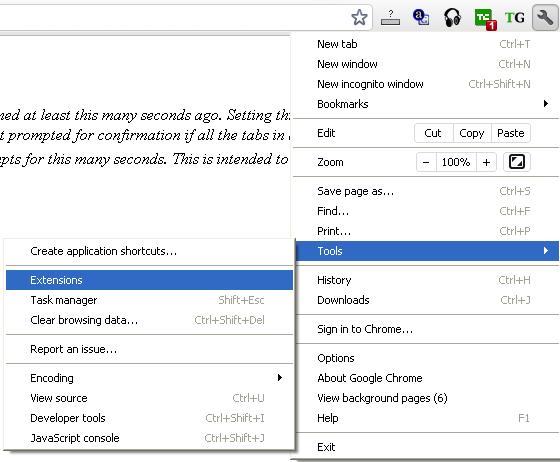Viewport: 560px width, 462px height.
Task: Expand the Bookmarks submenu
Action: (425, 104)
